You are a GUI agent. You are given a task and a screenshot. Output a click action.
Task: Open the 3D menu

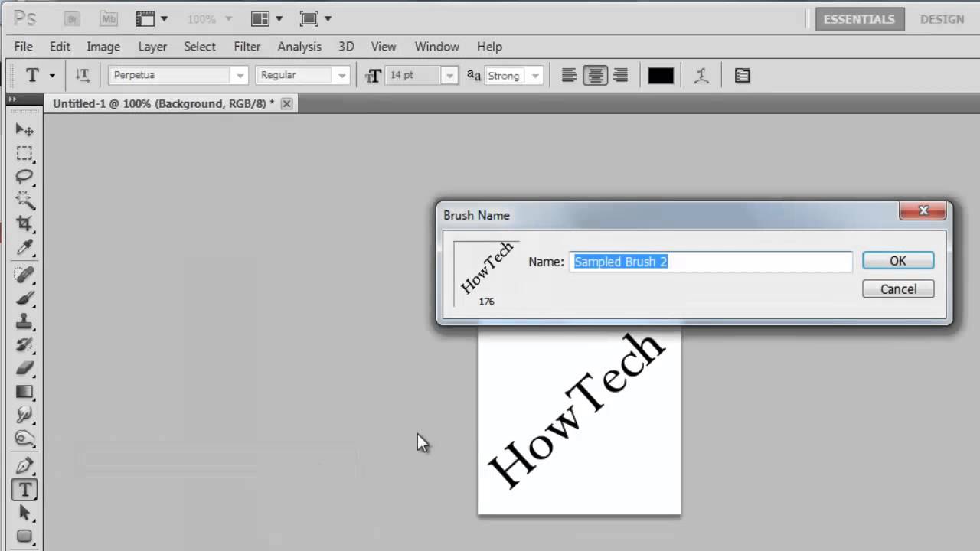pos(346,47)
